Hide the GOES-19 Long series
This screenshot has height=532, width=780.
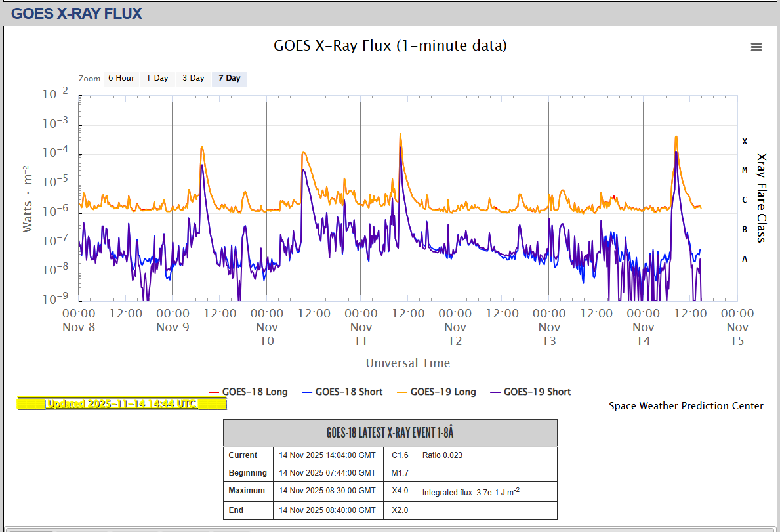436,392
